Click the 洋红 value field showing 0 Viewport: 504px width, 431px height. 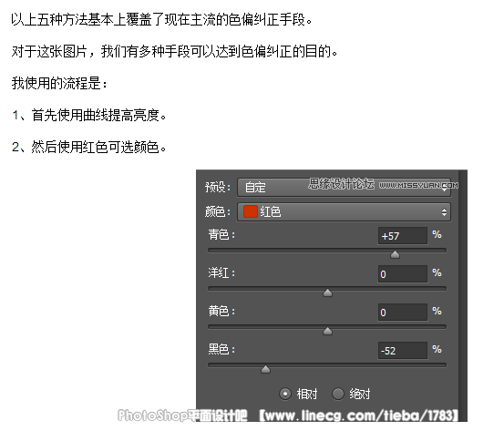click(403, 274)
